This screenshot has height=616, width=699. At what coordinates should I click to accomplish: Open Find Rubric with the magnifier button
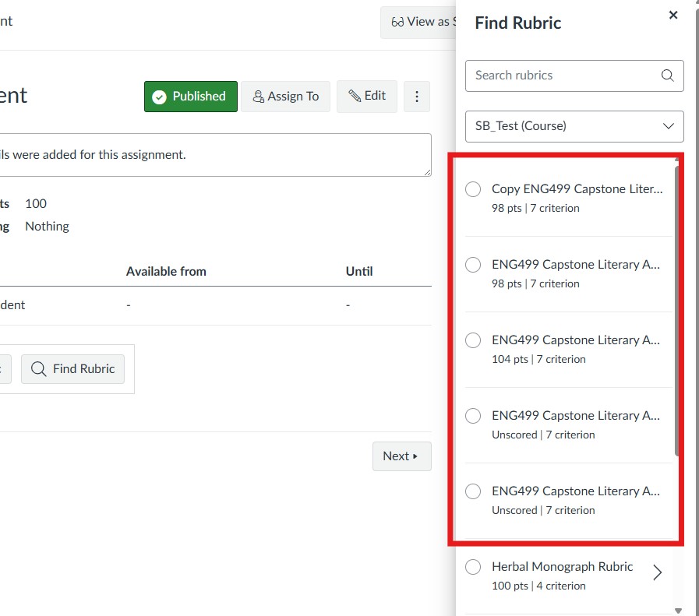tap(72, 369)
